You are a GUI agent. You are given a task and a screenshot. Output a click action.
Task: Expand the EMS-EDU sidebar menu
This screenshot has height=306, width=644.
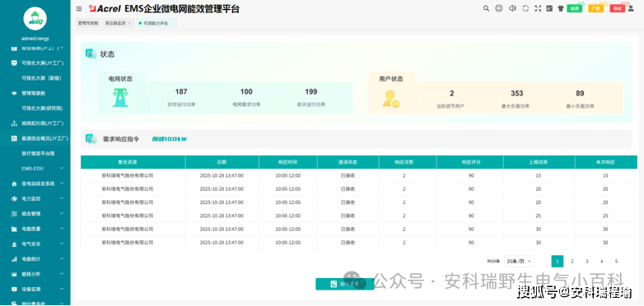tap(35, 168)
